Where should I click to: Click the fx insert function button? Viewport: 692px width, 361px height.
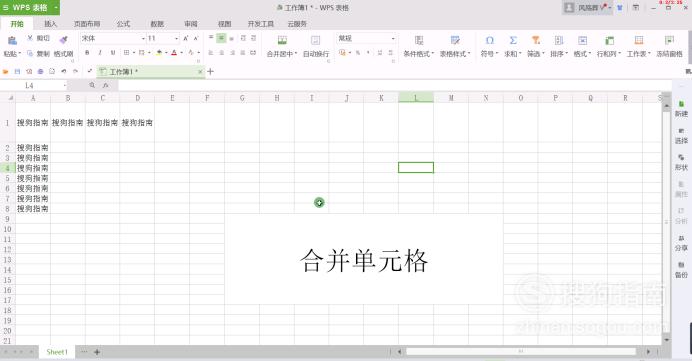pyautogui.click(x=105, y=85)
